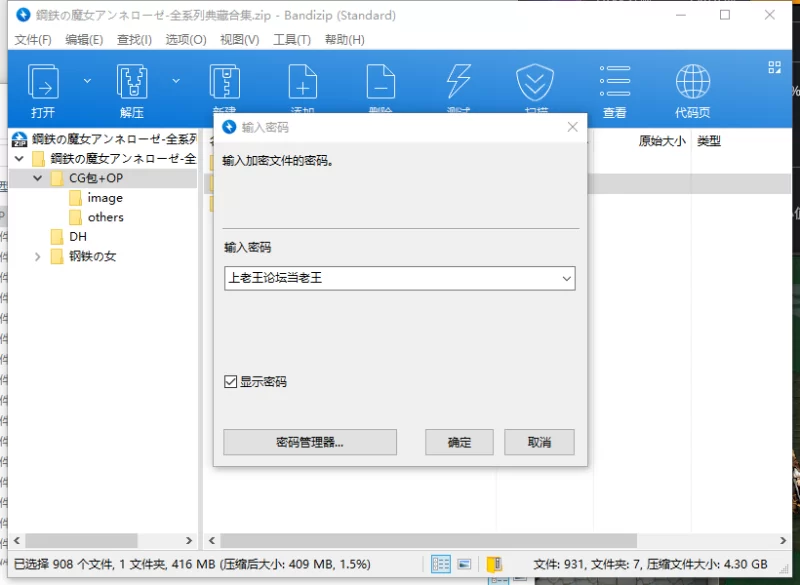Screen dimensions: 800x585
Task: Click the toolbar layout grid icon
Action: (774, 67)
